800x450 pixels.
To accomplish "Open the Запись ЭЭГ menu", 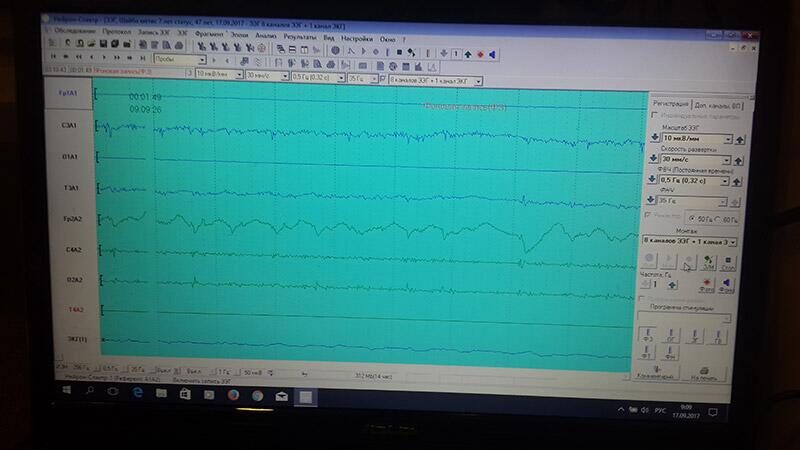I will [154, 32].
